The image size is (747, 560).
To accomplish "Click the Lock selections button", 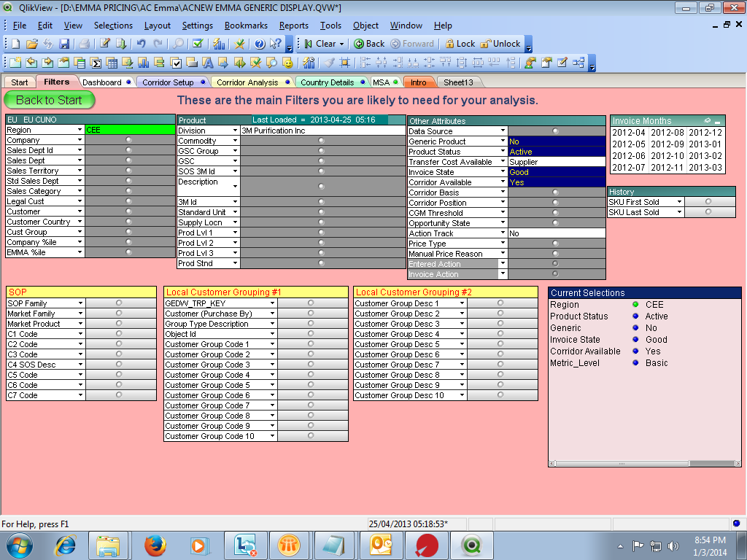I will tap(460, 44).
